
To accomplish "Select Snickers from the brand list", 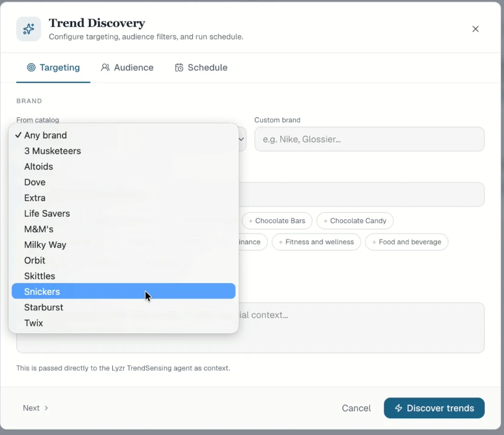I will [x=123, y=291].
